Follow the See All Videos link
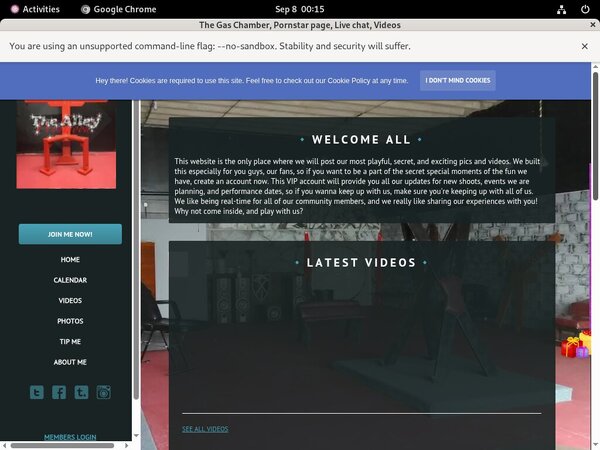 pyautogui.click(x=205, y=429)
